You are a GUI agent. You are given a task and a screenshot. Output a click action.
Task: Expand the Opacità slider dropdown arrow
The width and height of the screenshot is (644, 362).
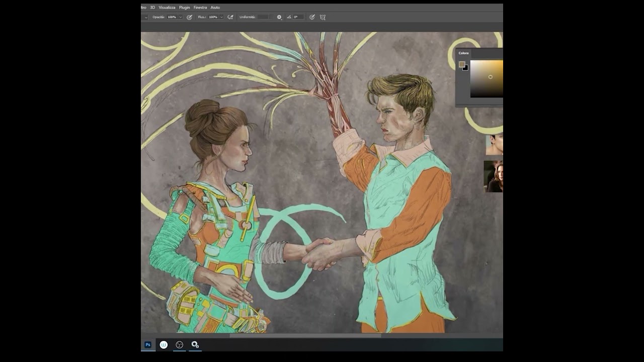181,17
